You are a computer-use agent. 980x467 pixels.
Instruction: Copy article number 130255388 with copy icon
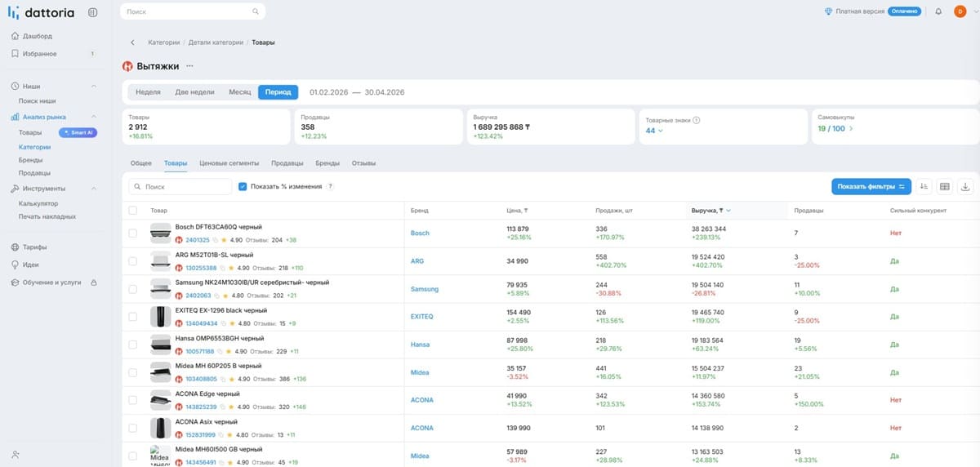[223, 268]
